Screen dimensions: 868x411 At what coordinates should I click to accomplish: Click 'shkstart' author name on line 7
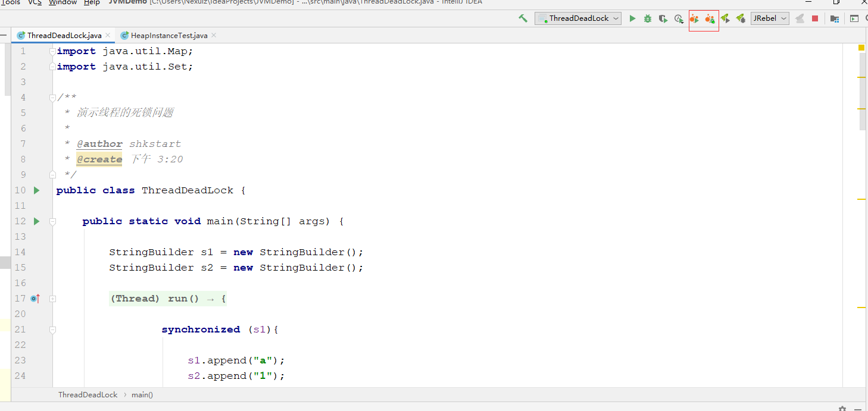coord(155,144)
